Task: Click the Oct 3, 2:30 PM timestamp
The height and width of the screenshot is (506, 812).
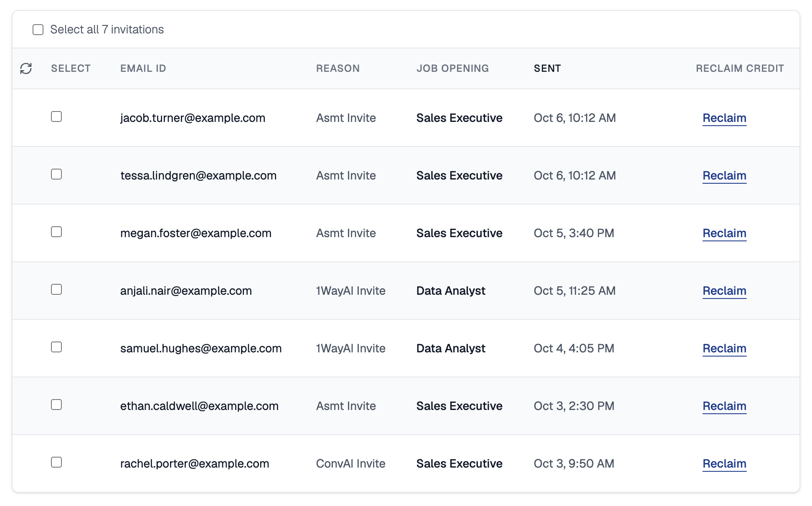Action: [x=574, y=406]
